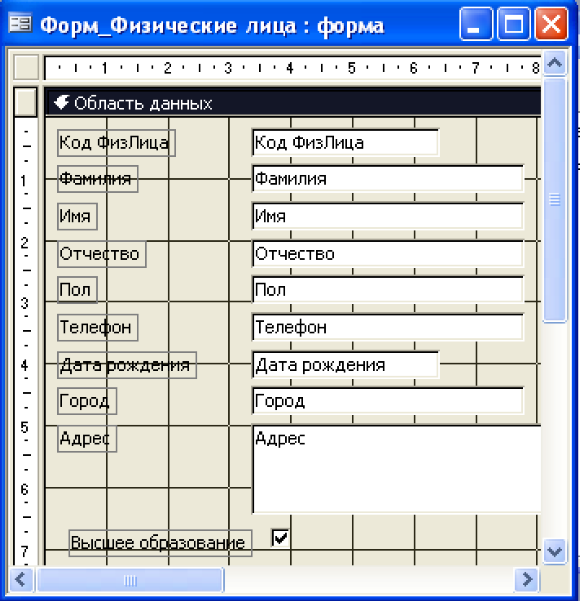
Task: Click the Область данных section selector square
Action: 26,102
